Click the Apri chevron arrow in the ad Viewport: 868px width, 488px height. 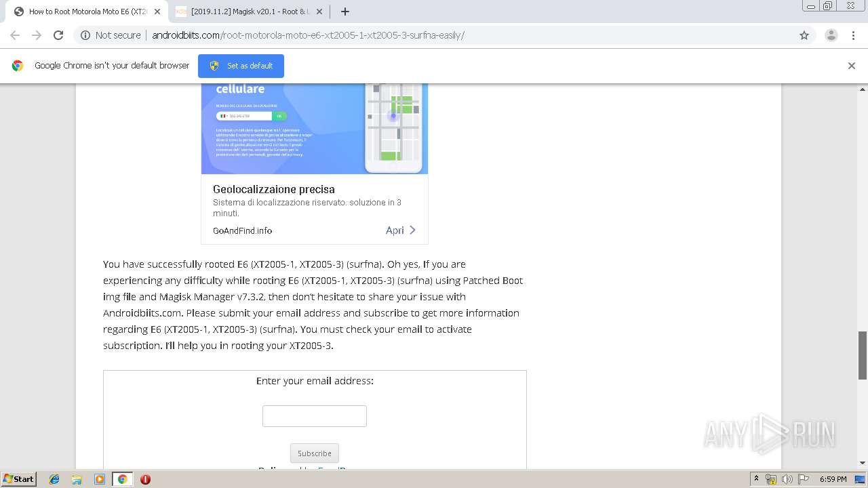(412, 230)
